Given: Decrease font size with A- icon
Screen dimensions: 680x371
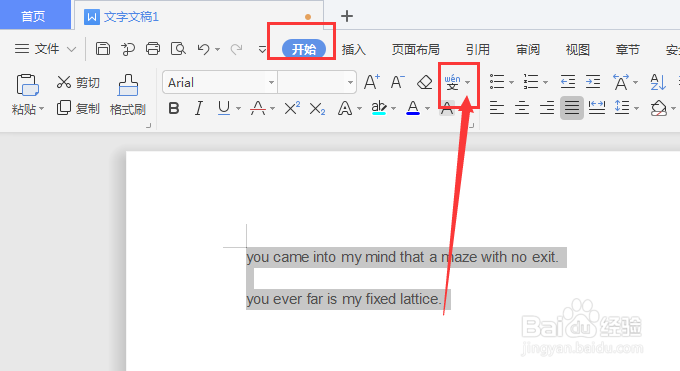Looking at the screenshot, I should [x=397, y=82].
